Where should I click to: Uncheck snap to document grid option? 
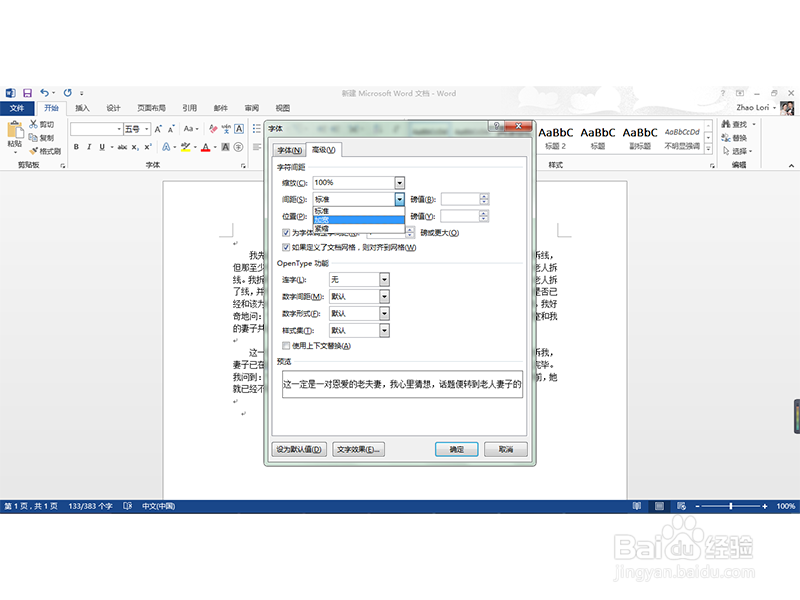click(x=284, y=247)
